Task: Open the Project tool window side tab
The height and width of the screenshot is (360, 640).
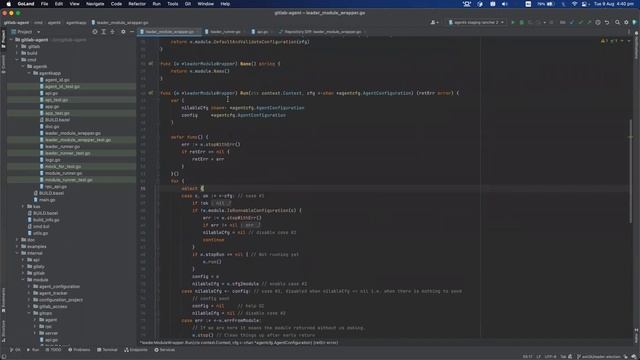Action: pyautogui.click(x=3, y=39)
